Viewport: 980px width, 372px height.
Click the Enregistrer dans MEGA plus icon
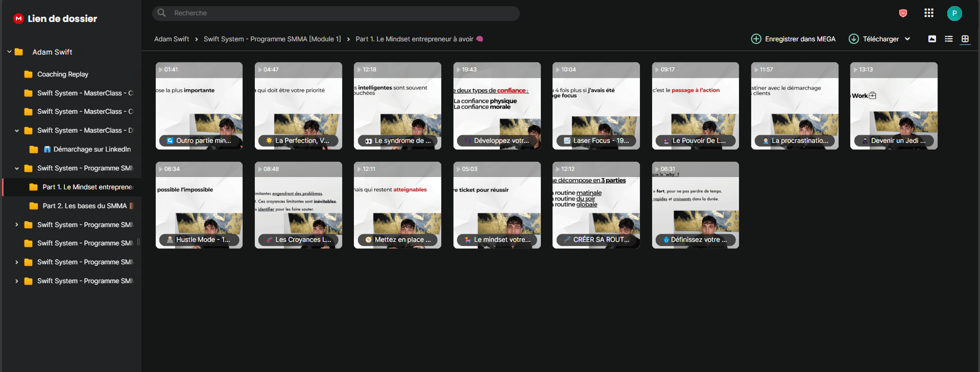point(756,39)
